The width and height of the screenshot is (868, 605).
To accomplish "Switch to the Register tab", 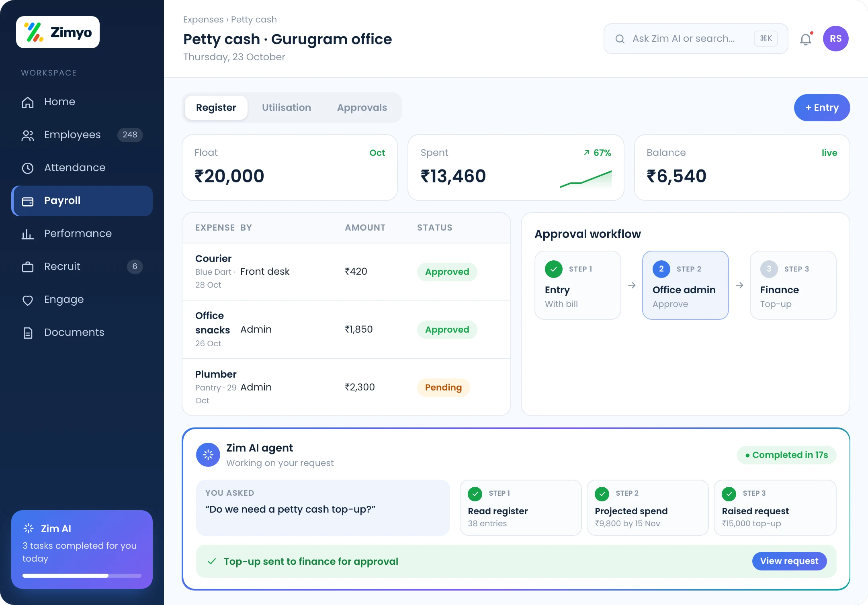I will pyautogui.click(x=216, y=108).
